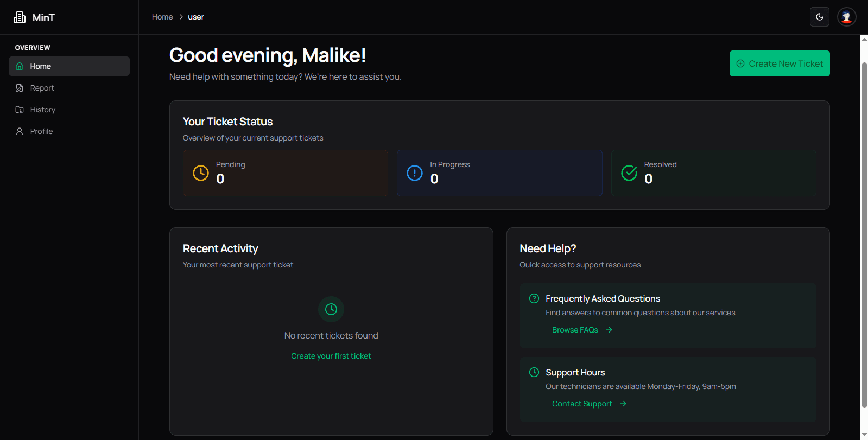Screen dimensions: 868x440
Task: Open the Contact Support link
Action: [582, 404]
